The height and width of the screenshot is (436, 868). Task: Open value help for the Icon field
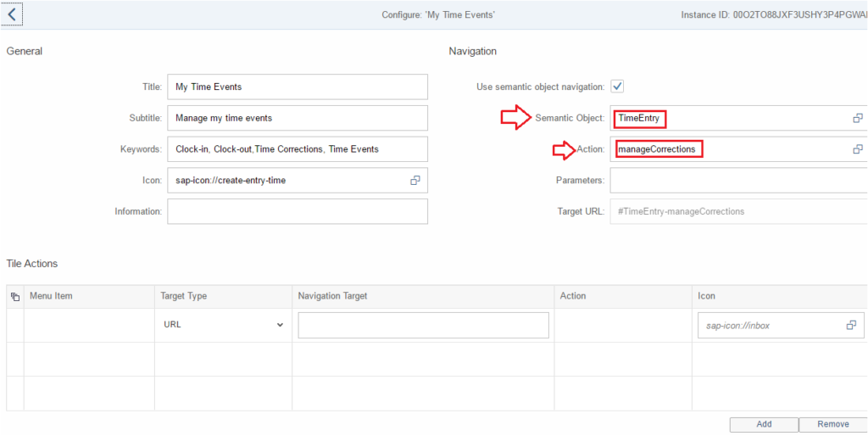pos(415,180)
